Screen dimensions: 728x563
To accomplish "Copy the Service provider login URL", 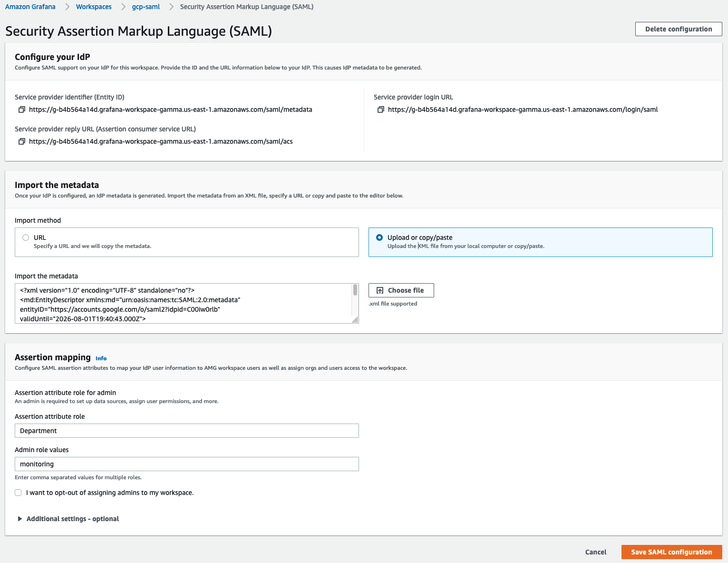I will (x=380, y=109).
